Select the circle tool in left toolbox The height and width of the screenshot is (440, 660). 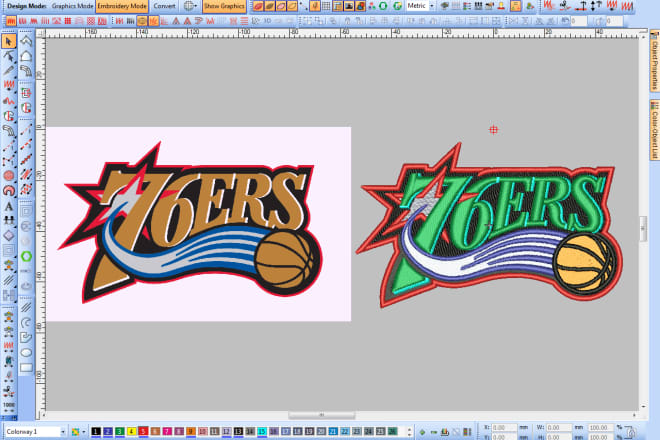8,176
